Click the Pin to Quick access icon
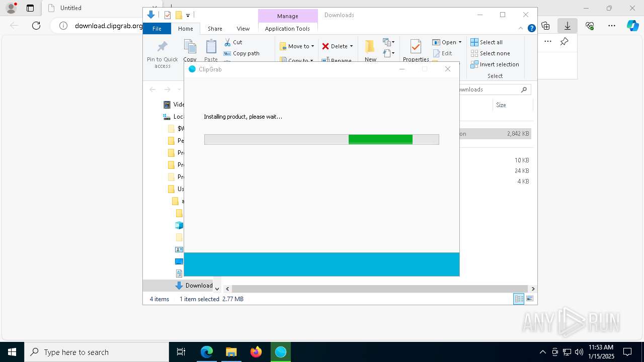Viewport: 644px width, 362px height. click(162, 47)
